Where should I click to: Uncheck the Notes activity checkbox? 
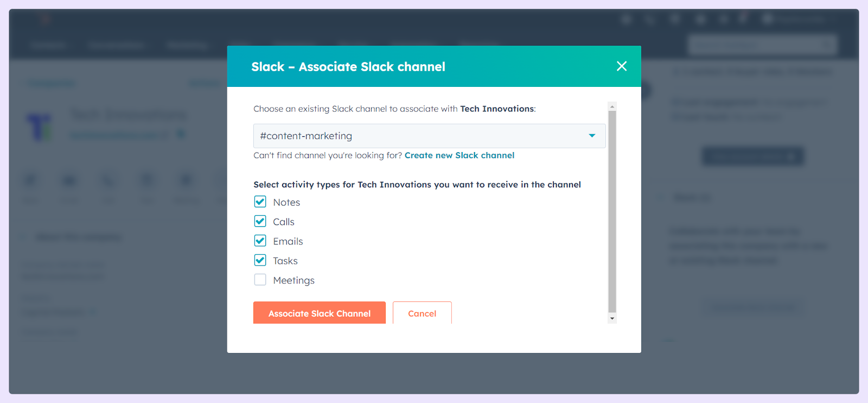260,202
